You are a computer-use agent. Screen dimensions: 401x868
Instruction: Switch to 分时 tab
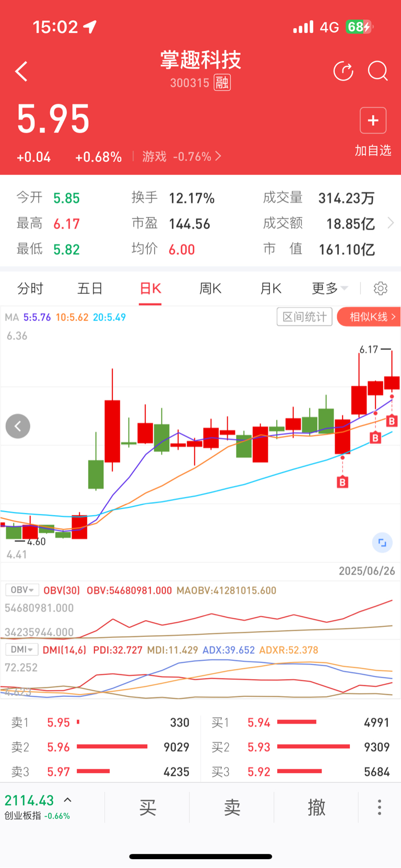tap(30, 288)
